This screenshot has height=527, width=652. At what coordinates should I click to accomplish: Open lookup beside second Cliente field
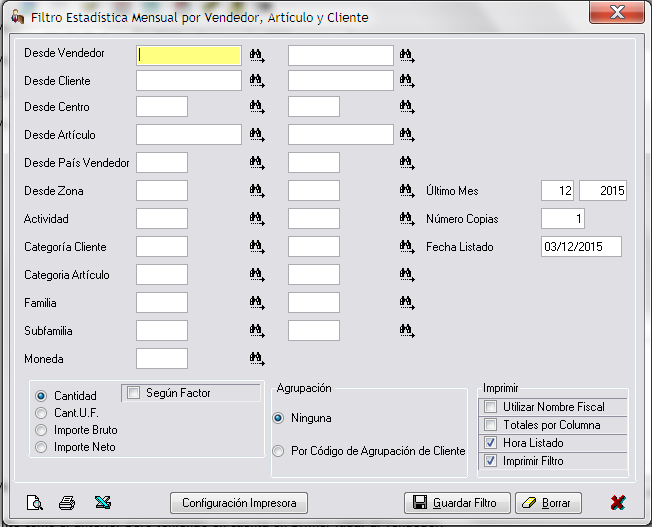pos(407,81)
